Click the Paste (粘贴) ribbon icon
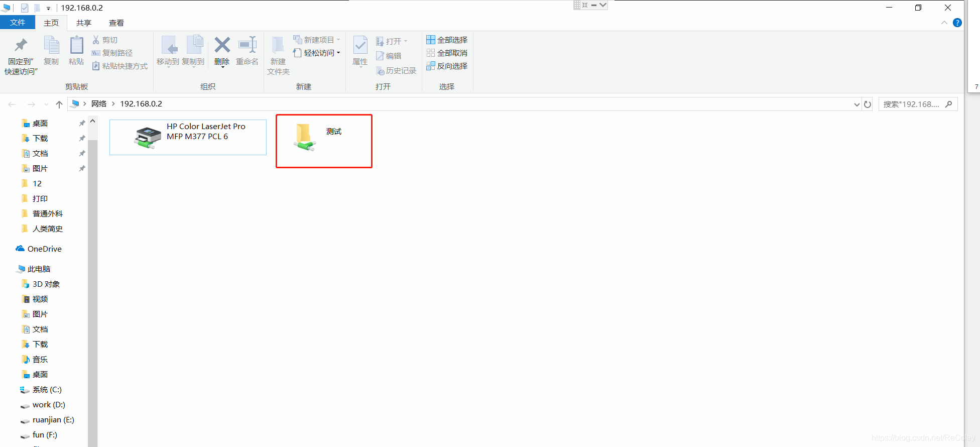980x447 pixels. pos(76,50)
